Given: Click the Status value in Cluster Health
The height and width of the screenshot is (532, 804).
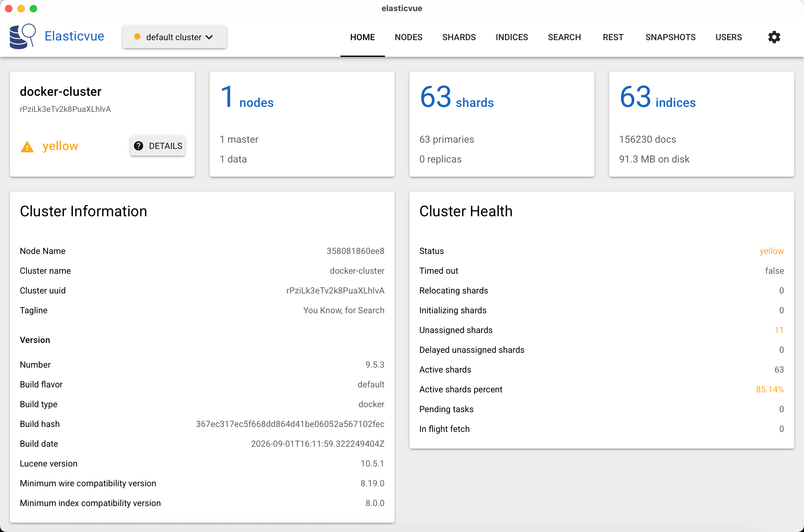Looking at the screenshot, I should (x=772, y=251).
